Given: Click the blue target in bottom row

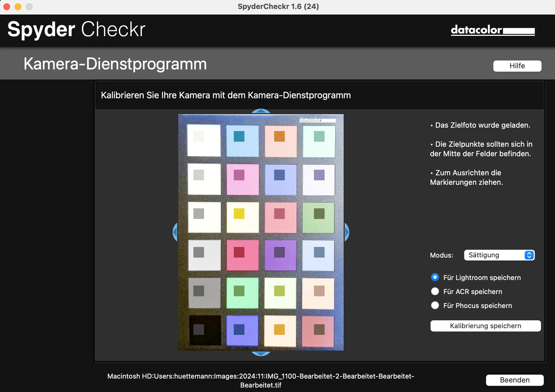Looking at the screenshot, I should click(239, 330).
